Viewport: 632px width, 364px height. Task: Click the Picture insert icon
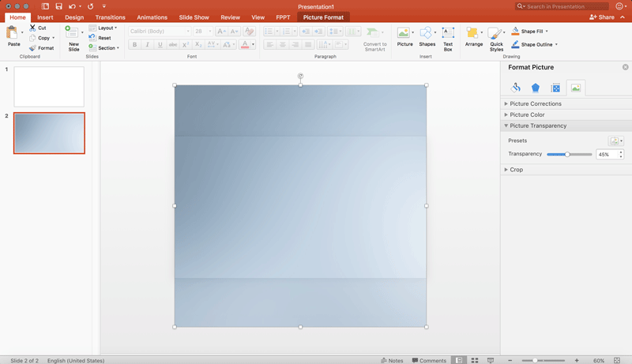pos(404,34)
